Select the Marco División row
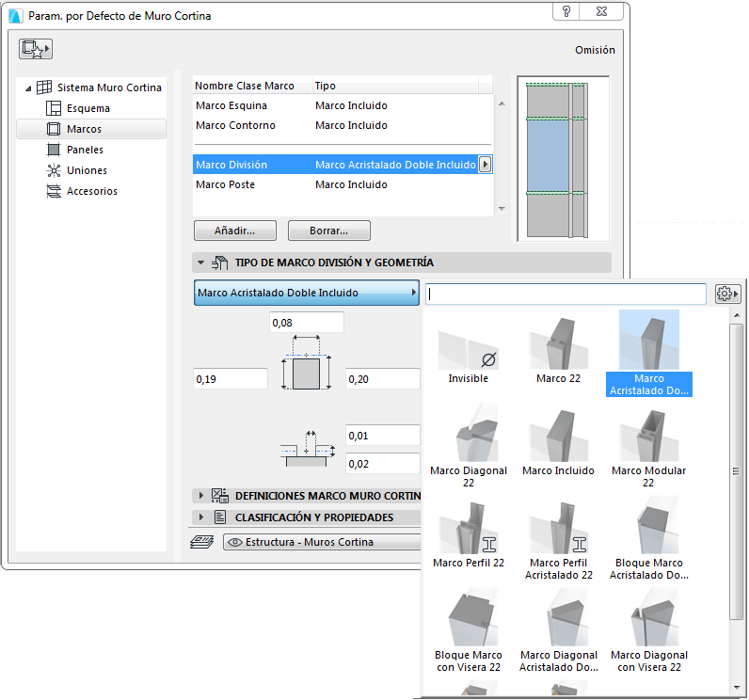This screenshot has width=749, height=700. (343, 165)
